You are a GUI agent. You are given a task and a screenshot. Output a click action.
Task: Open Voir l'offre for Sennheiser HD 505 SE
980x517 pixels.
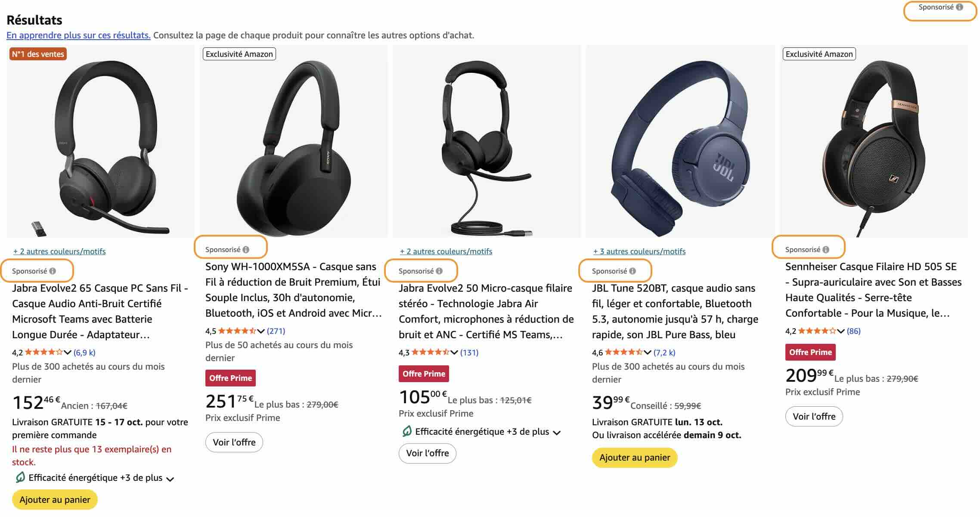coord(814,417)
